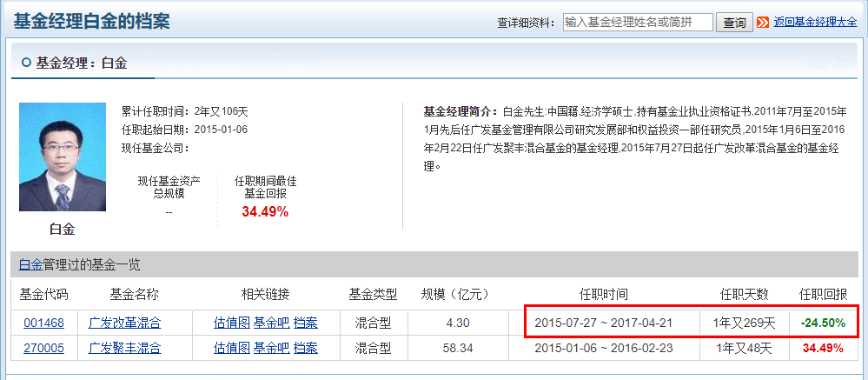Image resolution: width=868 pixels, height=380 pixels.
Task: Open 档案 for 广发改革混合
Action: pos(305,323)
